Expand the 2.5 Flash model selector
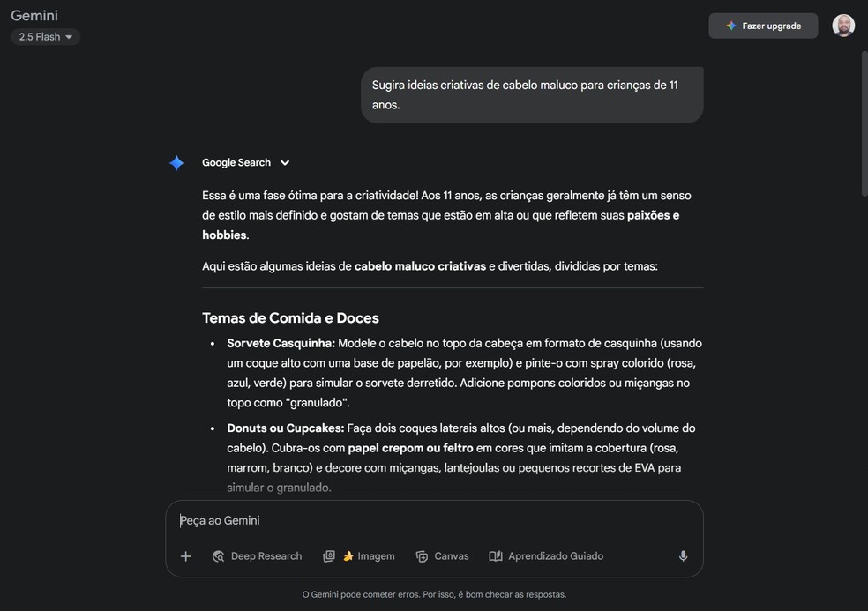The width and height of the screenshot is (868, 611). [x=45, y=36]
